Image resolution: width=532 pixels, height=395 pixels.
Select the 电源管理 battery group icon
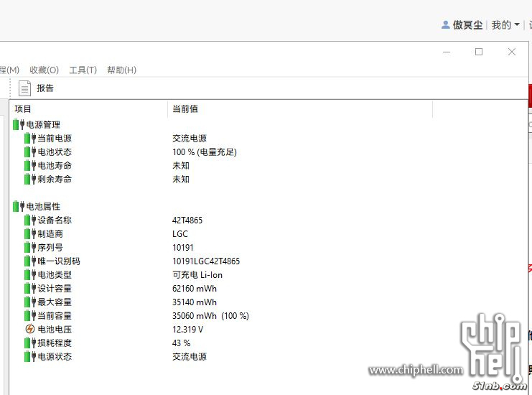pyautogui.click(x=19, y=124)
